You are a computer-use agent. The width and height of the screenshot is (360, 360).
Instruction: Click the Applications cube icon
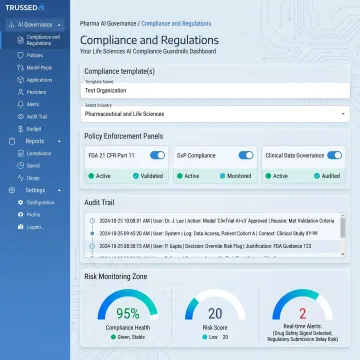click(x=20, y=80)
